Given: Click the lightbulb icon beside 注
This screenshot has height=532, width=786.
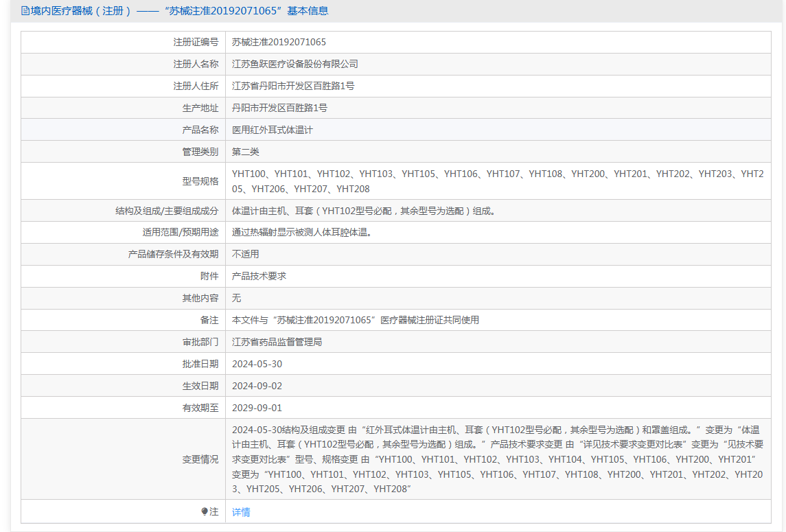Looking at the screenshot, I should tap(205, 511).
